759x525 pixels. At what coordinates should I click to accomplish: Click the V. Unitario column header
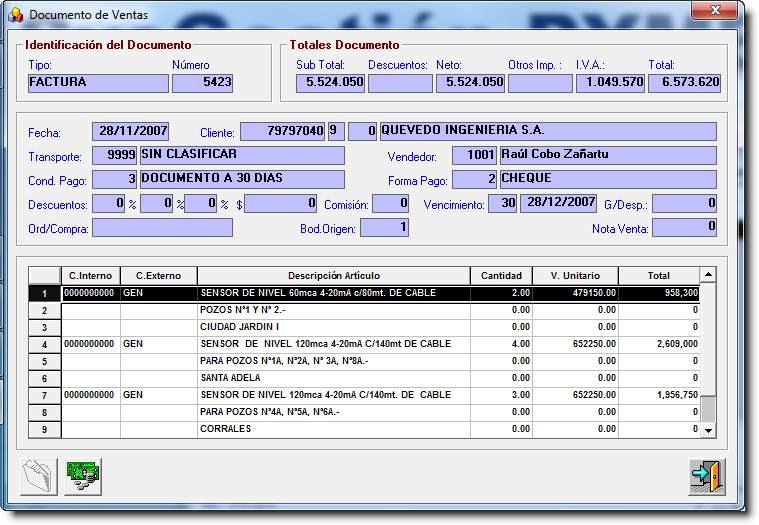tap(575, 276)
